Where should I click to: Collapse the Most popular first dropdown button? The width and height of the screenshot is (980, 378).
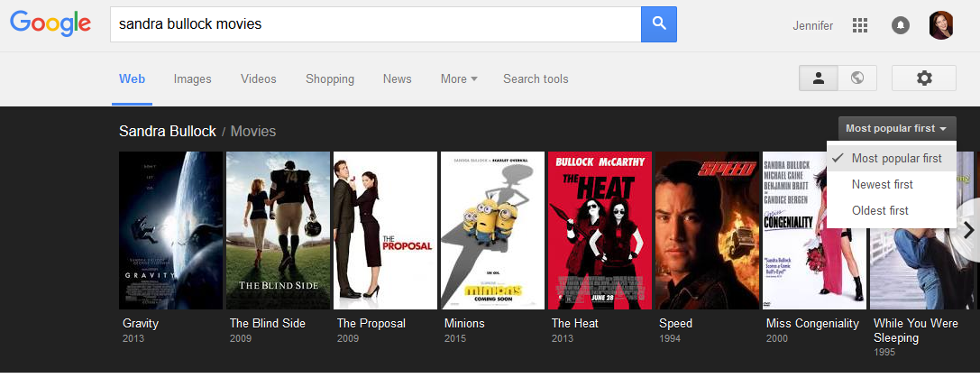click(x=896, y=129)
